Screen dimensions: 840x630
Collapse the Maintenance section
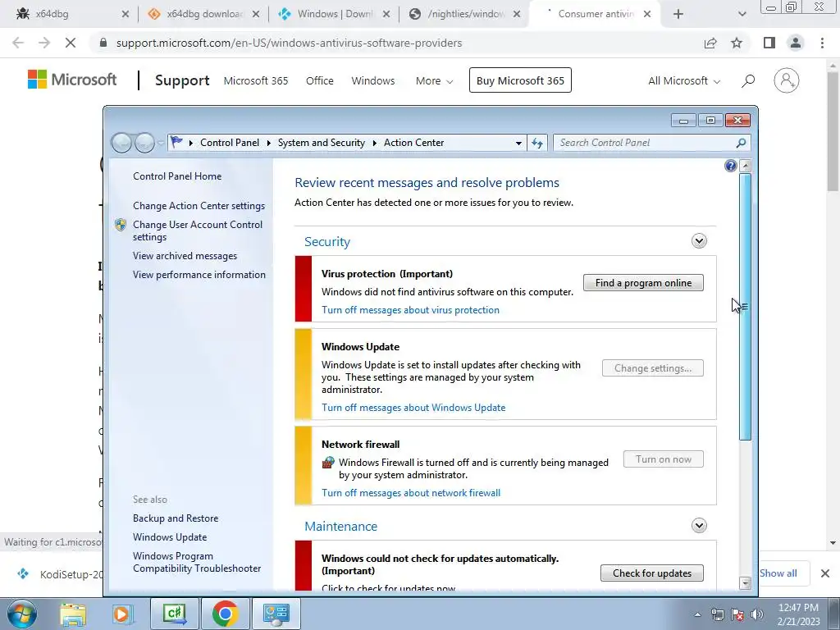tap(699, 526)
